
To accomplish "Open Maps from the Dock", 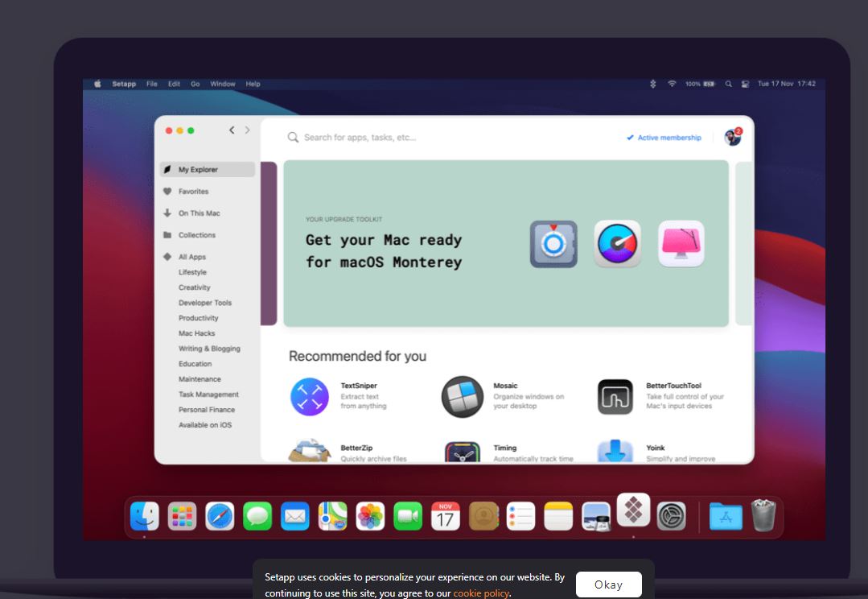I will pyautogui.click(x=333, y=516).
